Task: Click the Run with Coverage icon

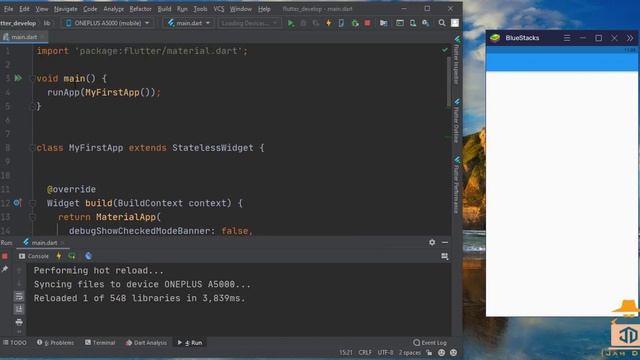Action: point(316,23)
